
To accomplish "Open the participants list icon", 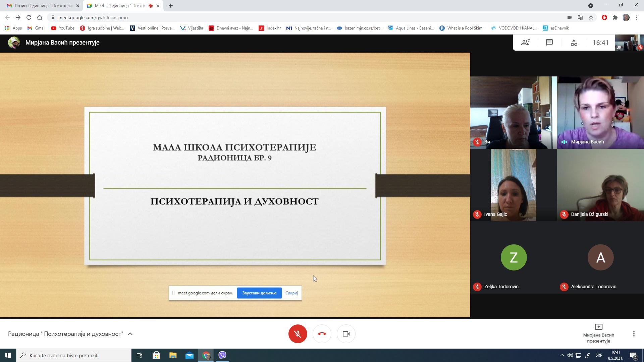I will (525, 43).
